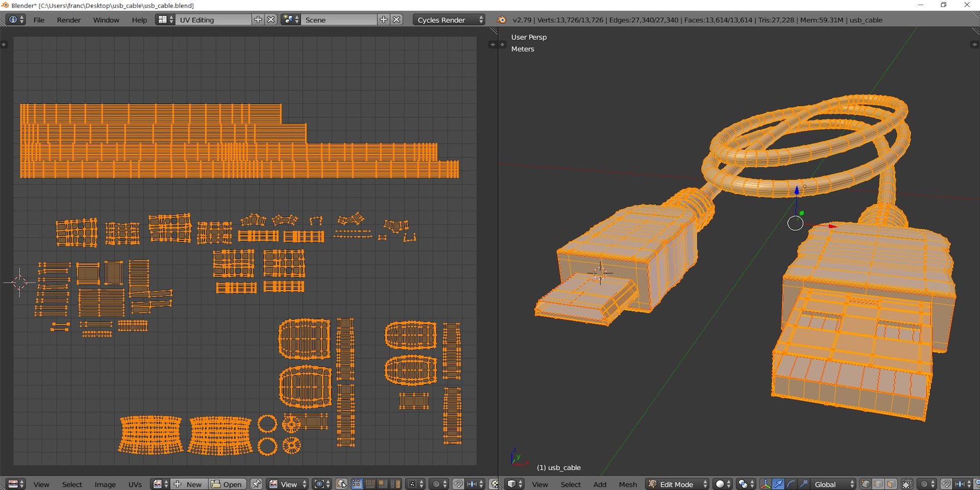The image size is (980, 490).
Task: Click the Blender logo in info header
Action: point(502,20)
